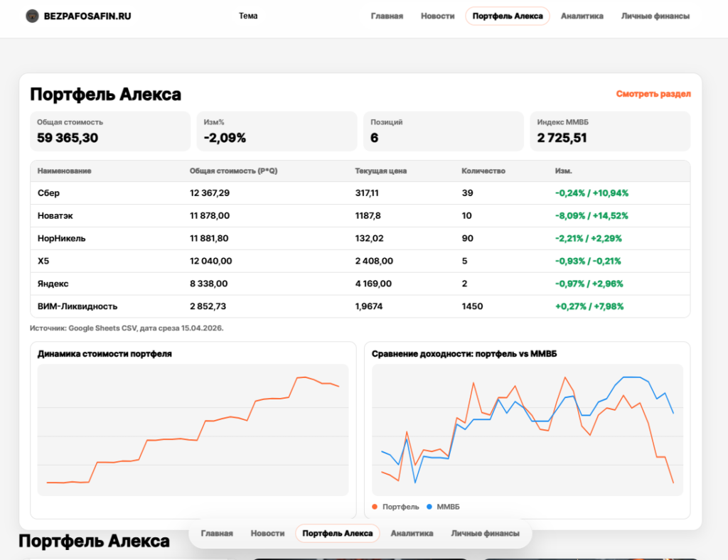
Task: Select the НорНикель row name
Action: 61,239
